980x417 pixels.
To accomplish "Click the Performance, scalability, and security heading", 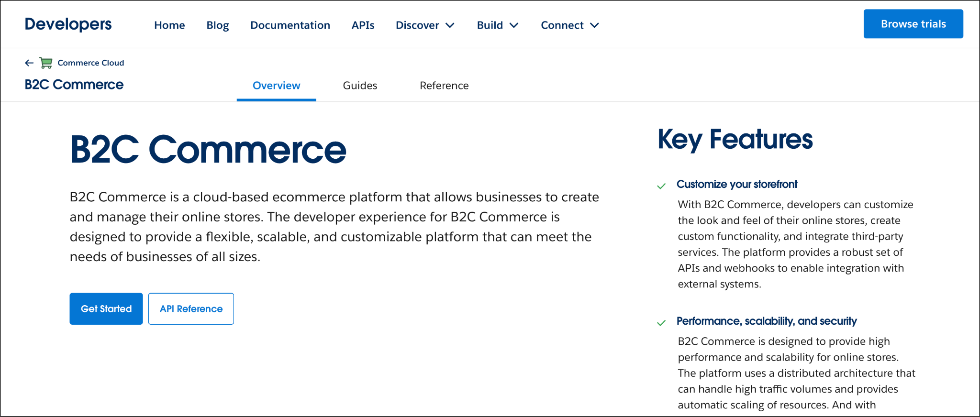I will click(x=767, y=321).
